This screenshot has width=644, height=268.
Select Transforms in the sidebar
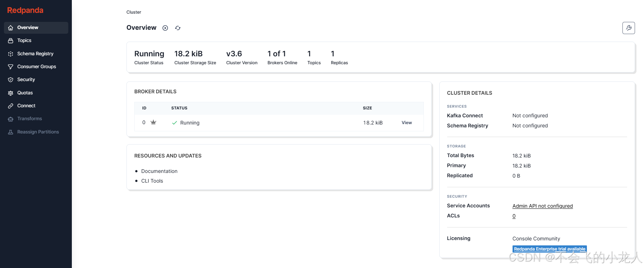(36, 119)
